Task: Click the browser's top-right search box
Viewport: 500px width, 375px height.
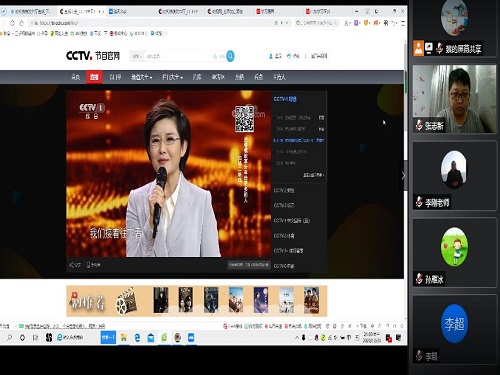Action: pyautogui.click(x=317, y=23)
